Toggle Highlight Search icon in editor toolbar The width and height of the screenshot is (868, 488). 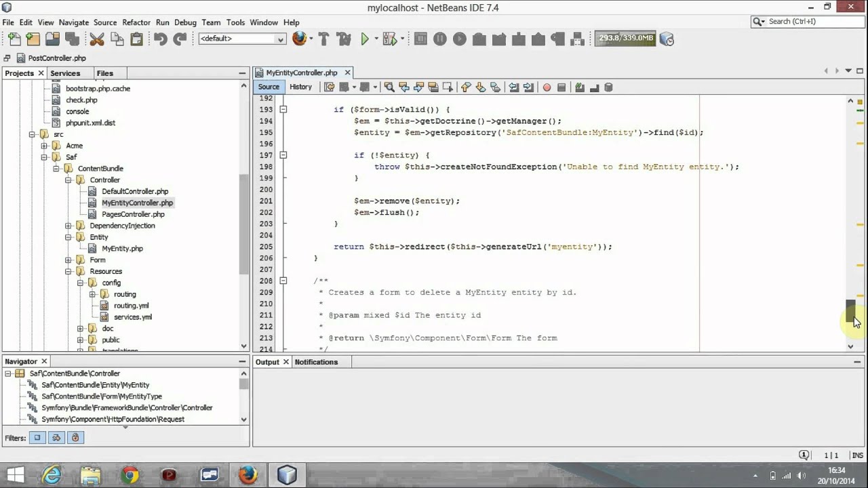(433, 87)
